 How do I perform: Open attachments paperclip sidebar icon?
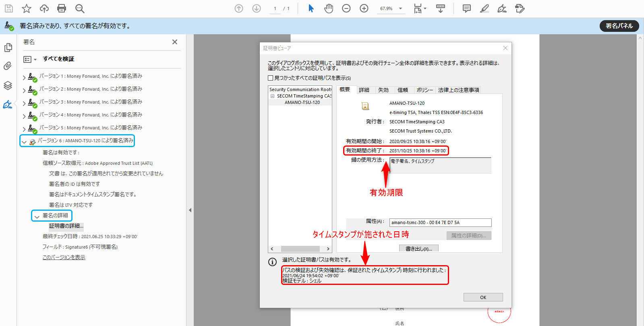click(8, 66)
